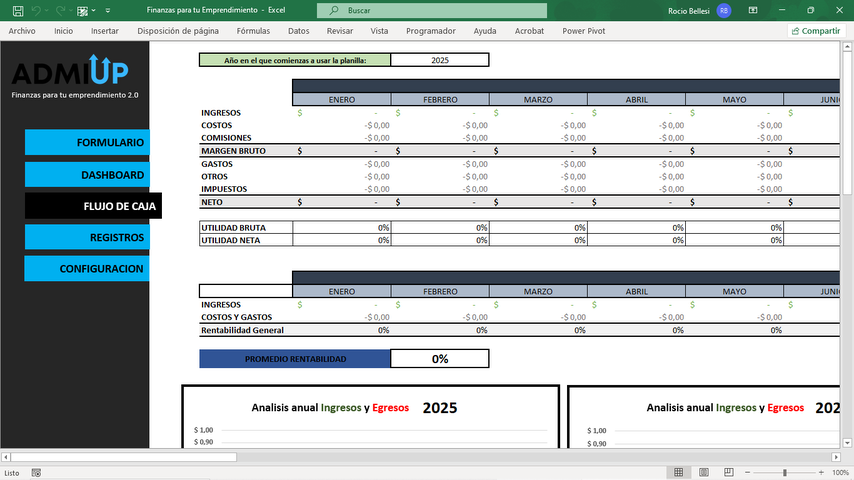Open the Disposición de página tab
Image resolution: width=854 pixels, height=480 pixels.
[178, 31]
